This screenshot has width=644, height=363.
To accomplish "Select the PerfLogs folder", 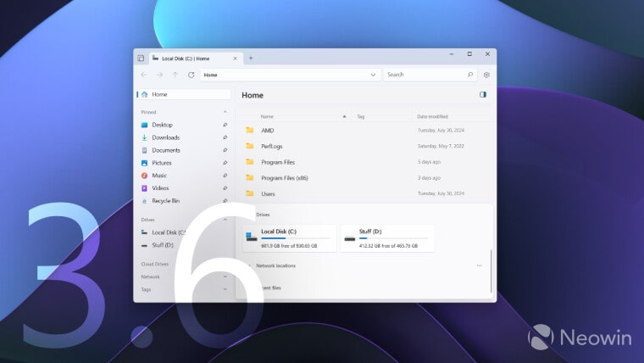I will [364, 146].
